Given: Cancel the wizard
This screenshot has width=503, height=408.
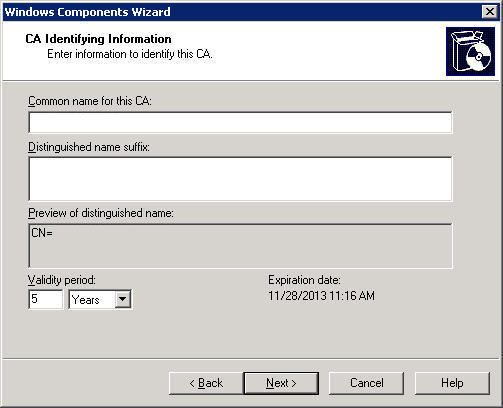Looking at the screenshot, I should click(x=366, y=383).
